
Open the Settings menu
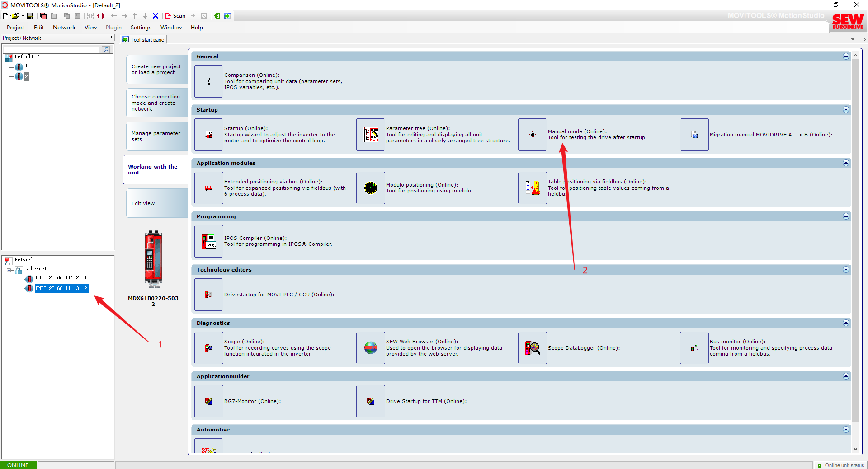(x=141, y=28)
